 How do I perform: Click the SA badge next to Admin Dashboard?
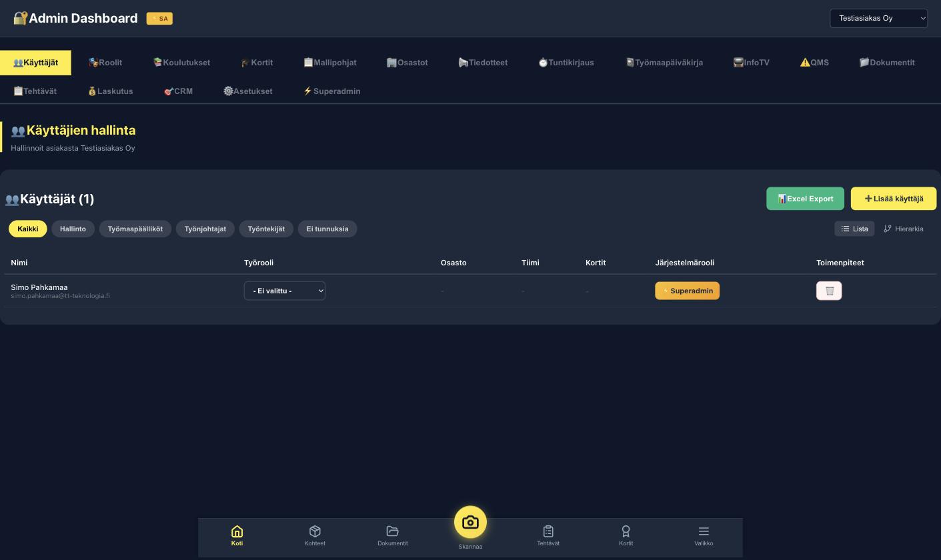point(159,19)
